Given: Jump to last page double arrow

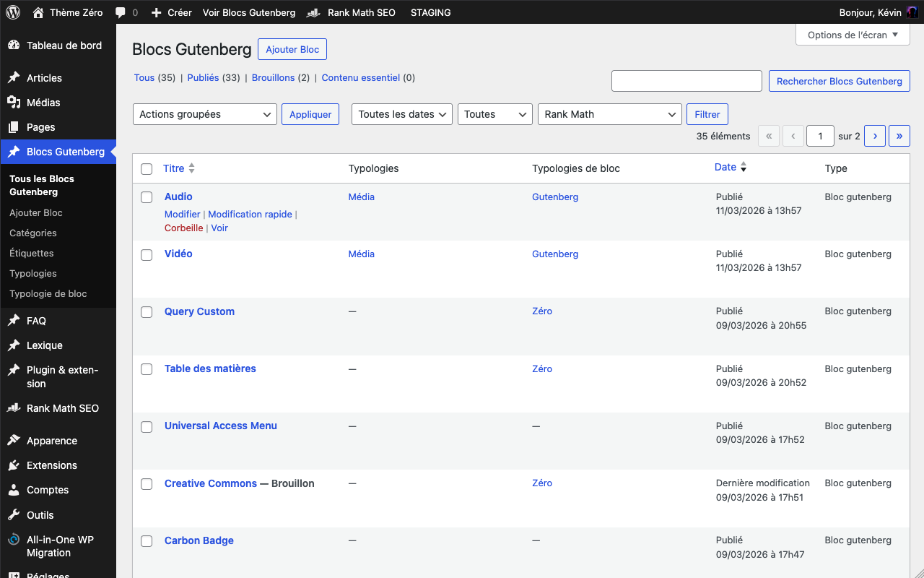Looking at the screenshot, I should (x=899, y=136).
